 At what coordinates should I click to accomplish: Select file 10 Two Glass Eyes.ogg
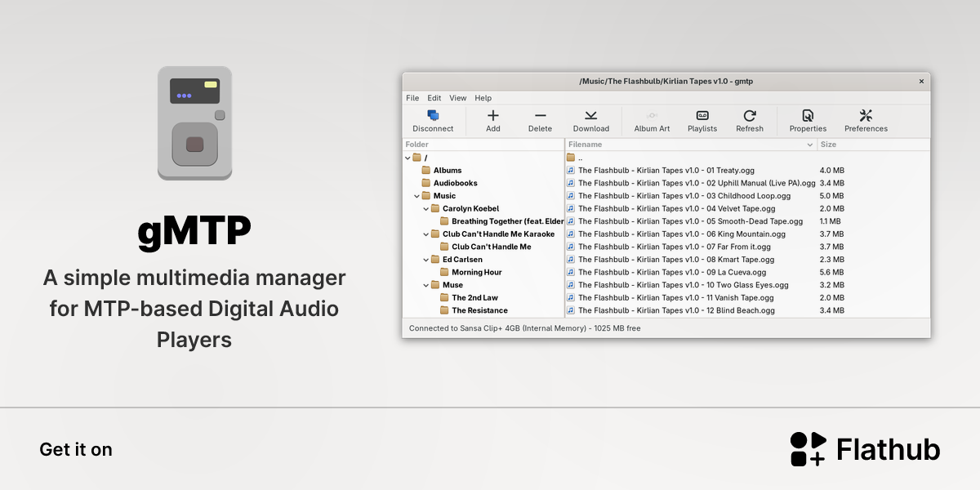[684, 285]
